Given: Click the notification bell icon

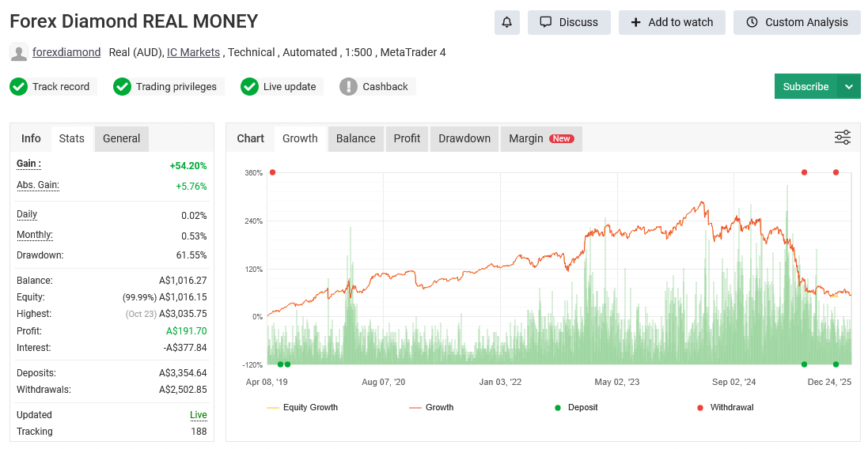Looking at the screenshot, I should (506, 22).
